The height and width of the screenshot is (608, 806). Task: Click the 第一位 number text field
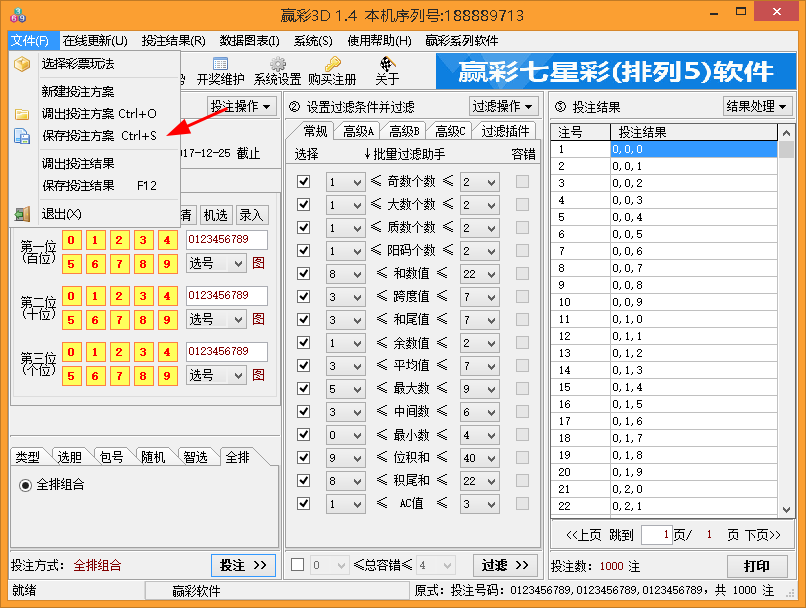(x=227, y=240)
